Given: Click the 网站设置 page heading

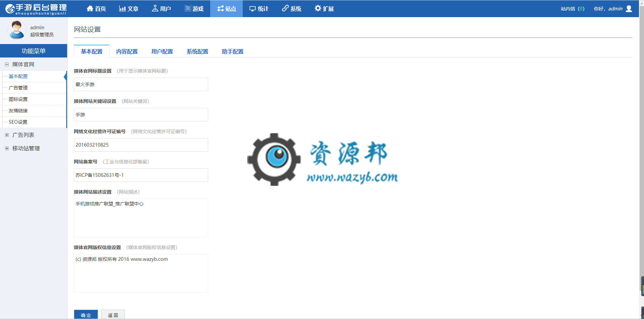Looking at the screenshot, I should 87,29.
